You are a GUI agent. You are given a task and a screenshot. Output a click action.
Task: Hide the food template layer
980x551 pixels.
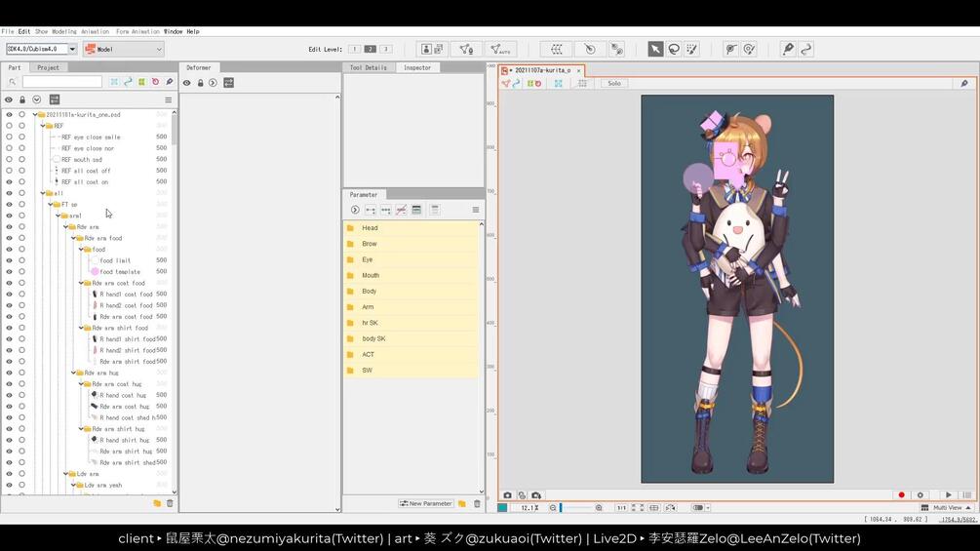coord(9,272)
